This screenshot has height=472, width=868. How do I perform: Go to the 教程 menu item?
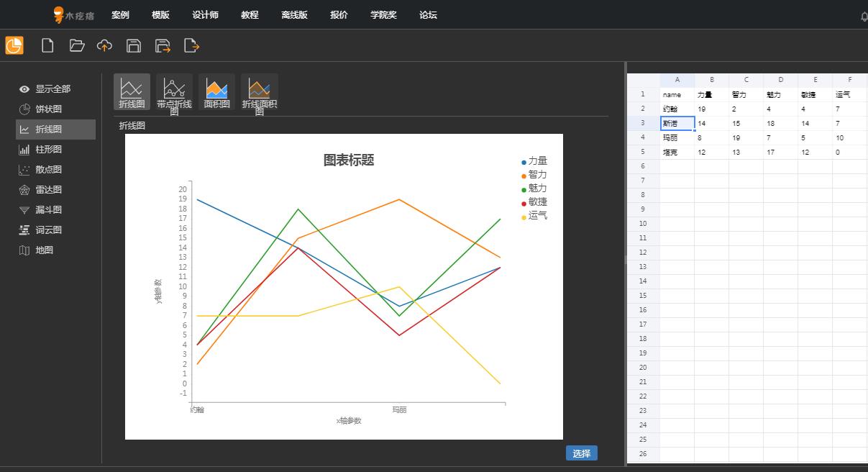tap(250, 15)
